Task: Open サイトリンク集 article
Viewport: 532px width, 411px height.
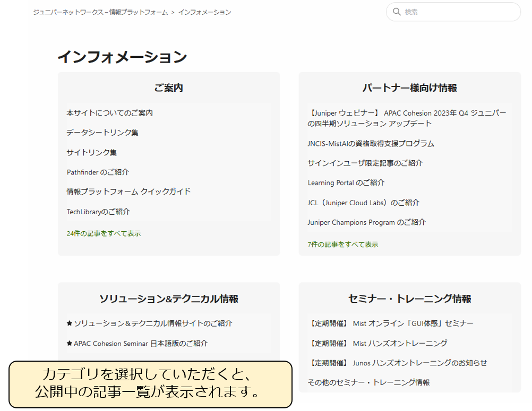Action: (91, 153)
